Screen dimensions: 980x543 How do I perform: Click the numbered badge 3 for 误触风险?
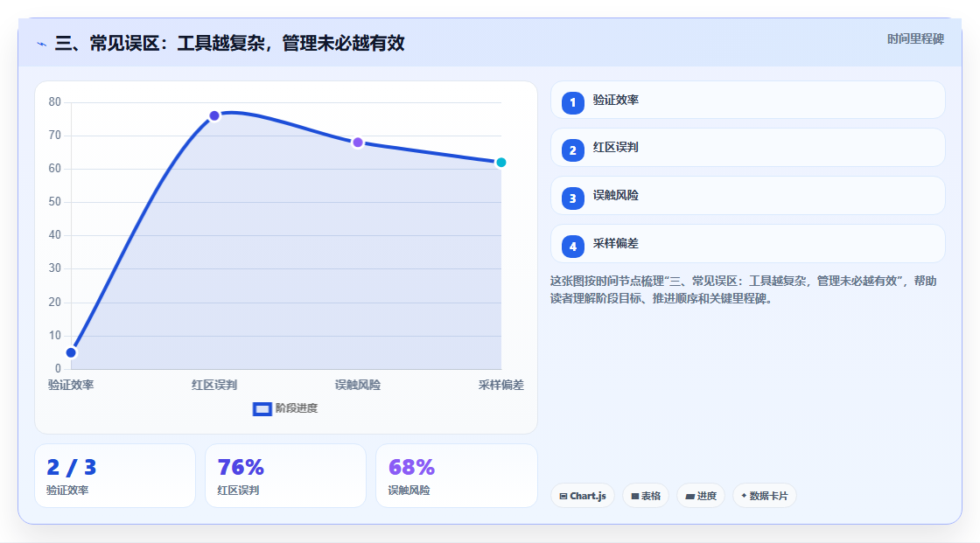(x=572, y=198)
